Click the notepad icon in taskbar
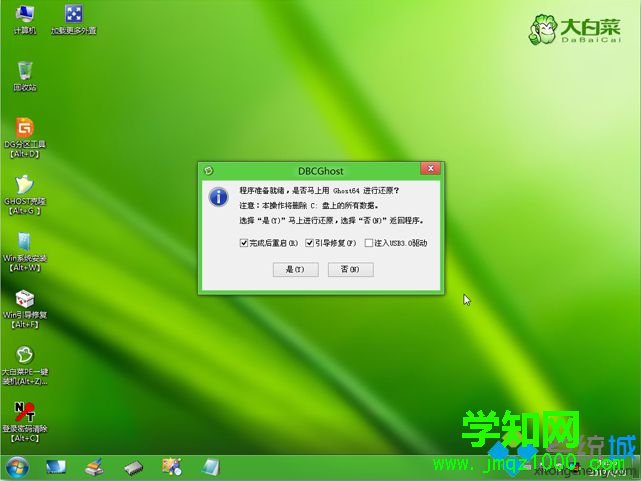641x481 pixels. pyautogui.click(x=211, y=467)
